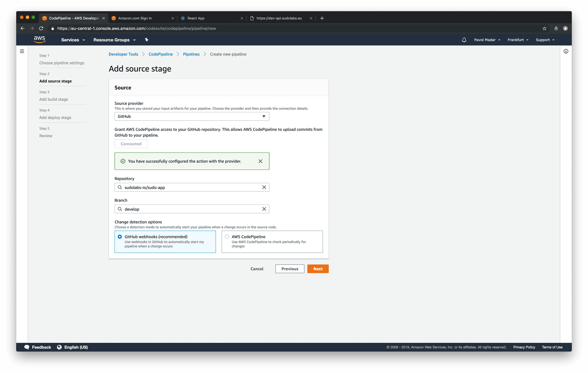Bookmark page with the star icon
The image size is (588, 373).
pos(544,28)
